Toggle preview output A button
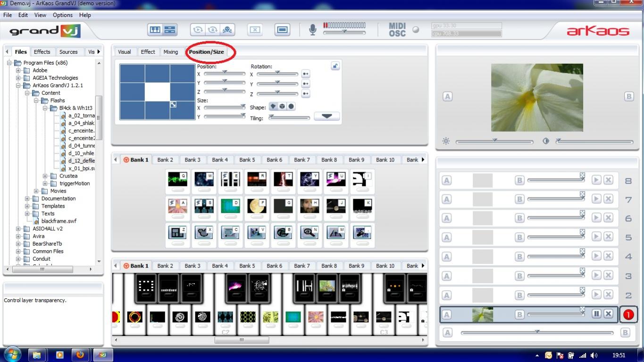The width and height of the screenshot is (644, 362). click(447, 97)
